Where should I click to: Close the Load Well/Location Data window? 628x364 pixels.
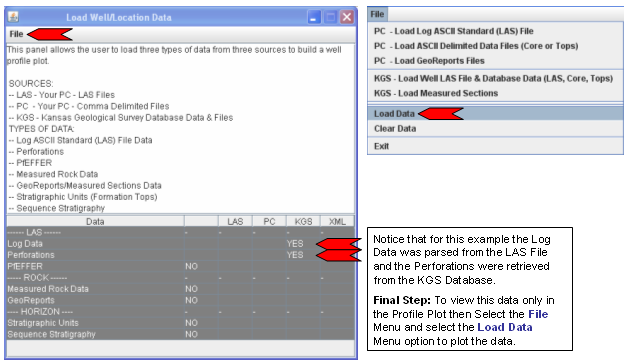tap(347, 17)
